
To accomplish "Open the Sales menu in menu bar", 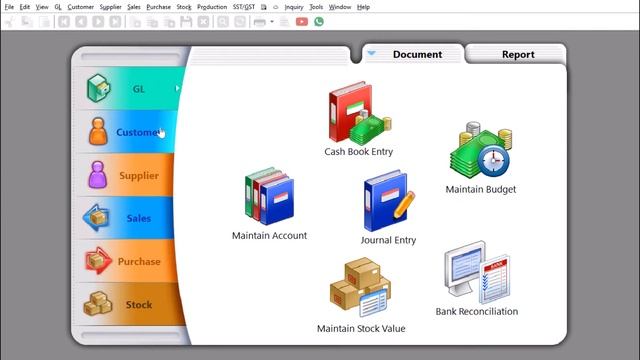I will point(133,7).
